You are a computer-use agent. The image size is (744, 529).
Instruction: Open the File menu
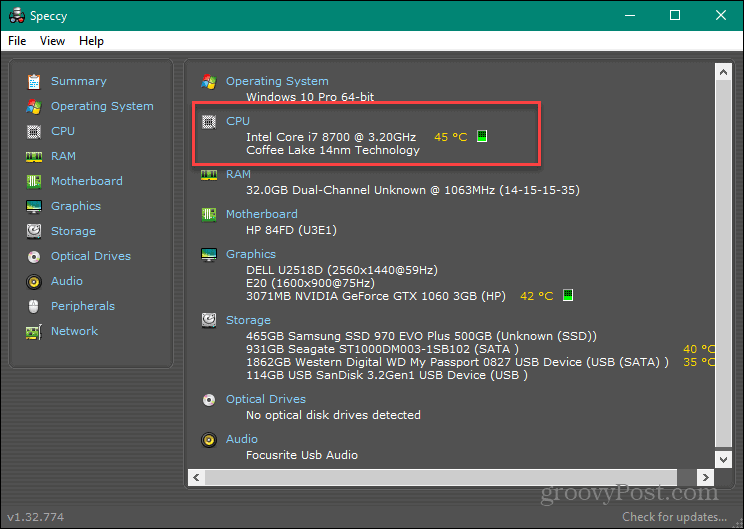pos(17,41)
